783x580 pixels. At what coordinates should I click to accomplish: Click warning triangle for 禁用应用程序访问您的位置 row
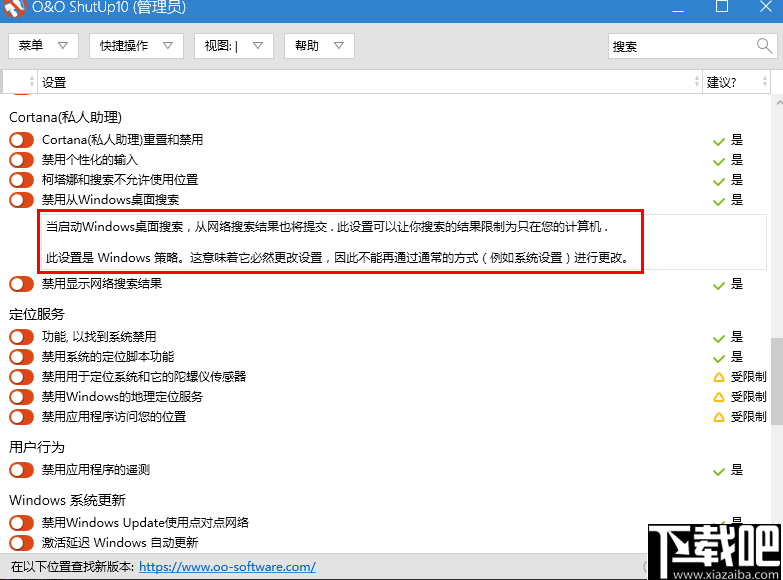pyautogui.click(x=719, y=417)
